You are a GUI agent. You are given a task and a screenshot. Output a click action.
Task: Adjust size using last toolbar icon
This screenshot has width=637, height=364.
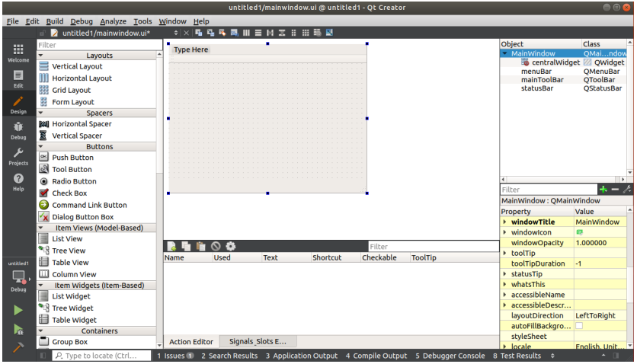coord(329,33)
